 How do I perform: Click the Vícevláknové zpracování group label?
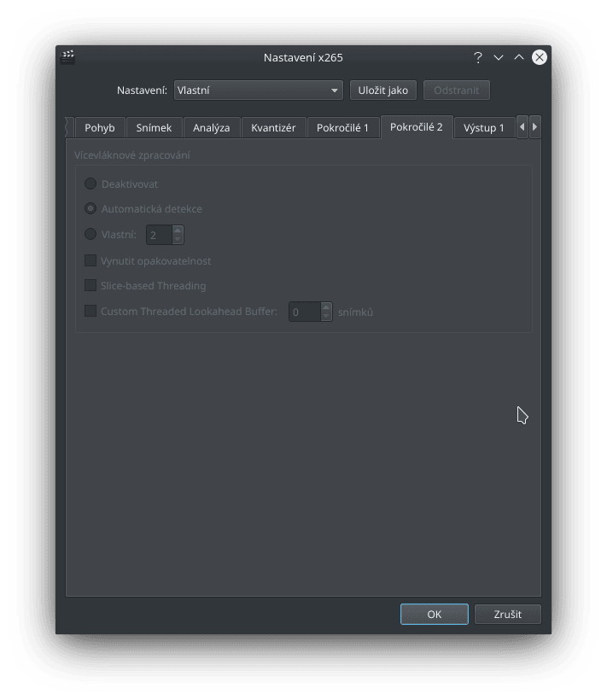click(132, 155)
